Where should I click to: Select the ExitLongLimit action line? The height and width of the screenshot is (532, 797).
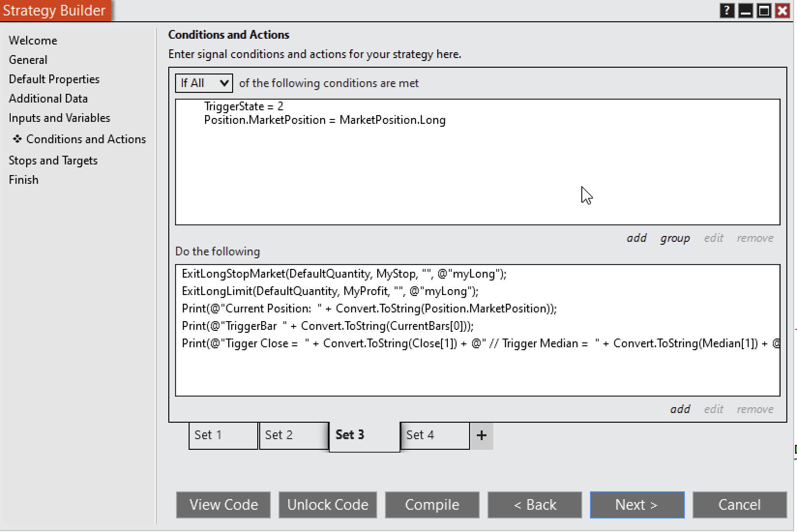tap(330, 291)
